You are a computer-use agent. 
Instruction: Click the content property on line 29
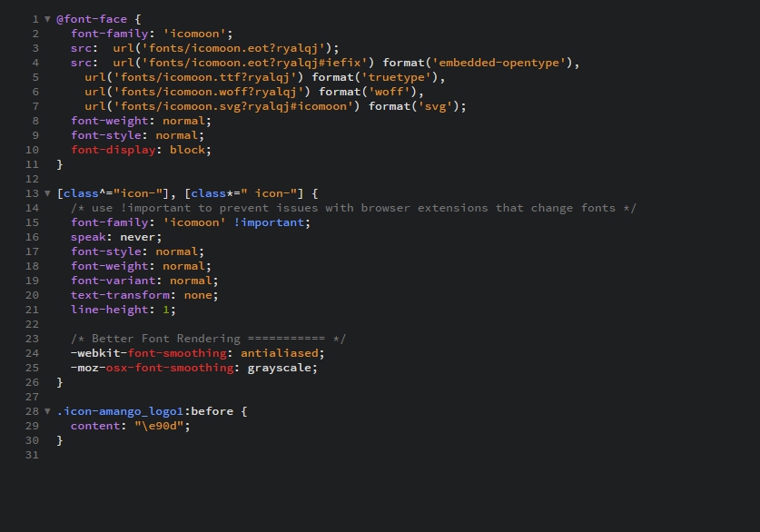click(x=95, y=426)
